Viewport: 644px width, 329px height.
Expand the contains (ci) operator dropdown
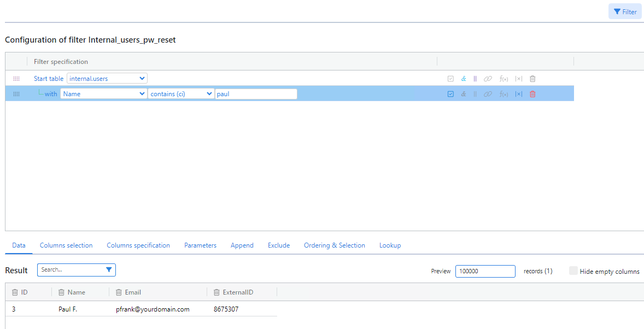coord(181,94)
